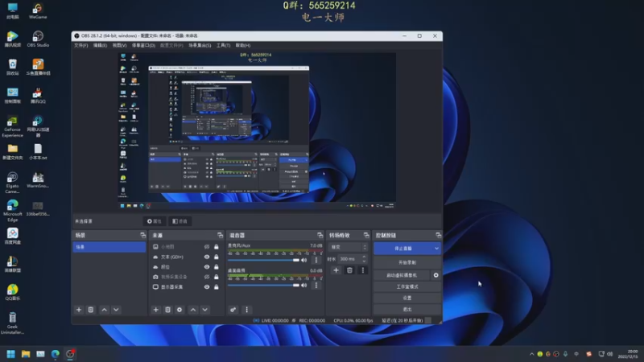This screenshot has width=644, height=362.
Task: Open 设置 settings in controls panel
Action: point(407,298)
